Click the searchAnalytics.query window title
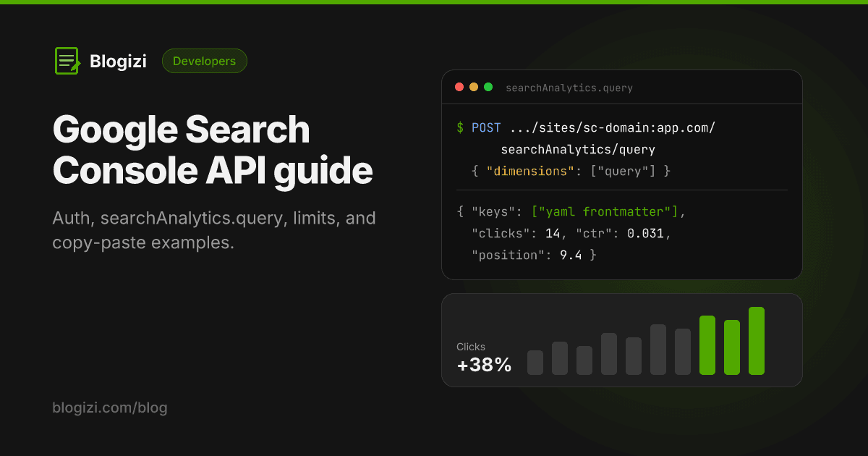 (x=569, y=88)
